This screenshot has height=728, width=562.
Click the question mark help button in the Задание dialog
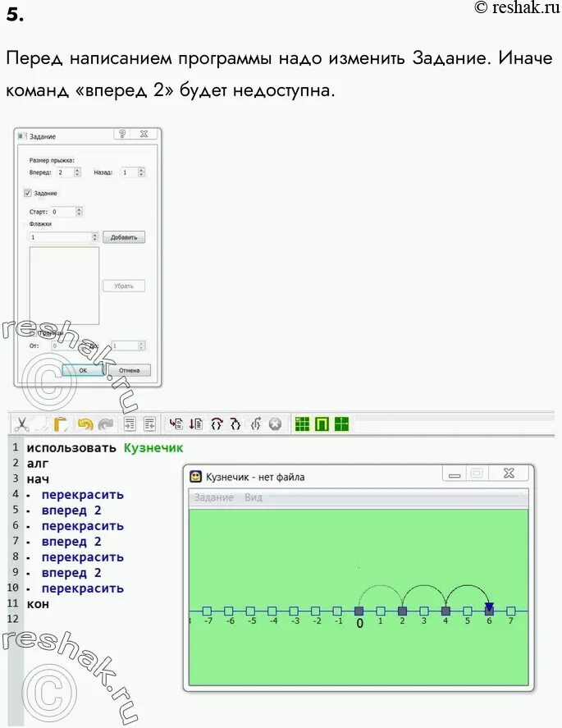(x=122, y=134)
